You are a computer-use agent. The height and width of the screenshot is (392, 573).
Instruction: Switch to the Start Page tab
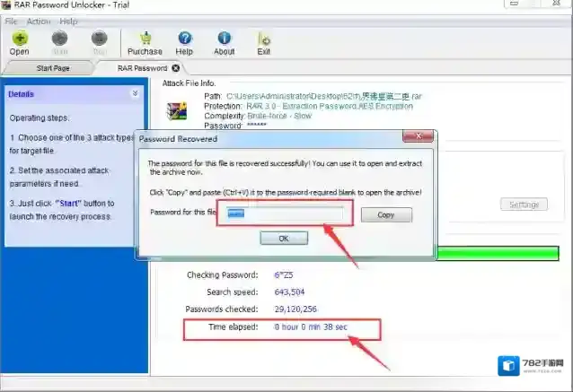(53, 68)
